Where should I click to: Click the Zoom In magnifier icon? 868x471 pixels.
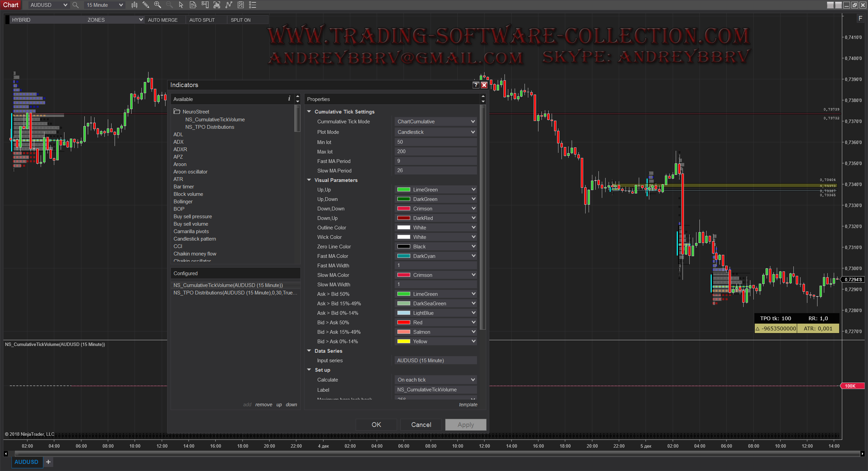tap(158, 5)
